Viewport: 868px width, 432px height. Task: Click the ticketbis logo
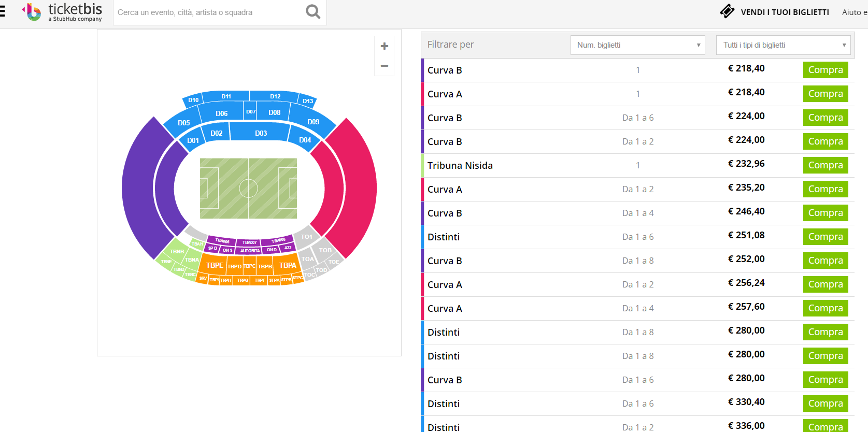pyautogui.click(x=63, y=12)
